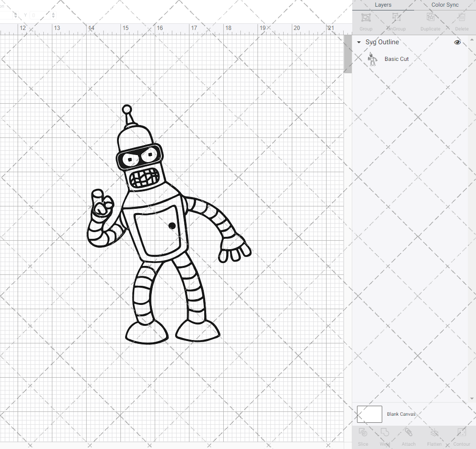Select the Attach tool
The image size is (476, 449).
(408, 434)
